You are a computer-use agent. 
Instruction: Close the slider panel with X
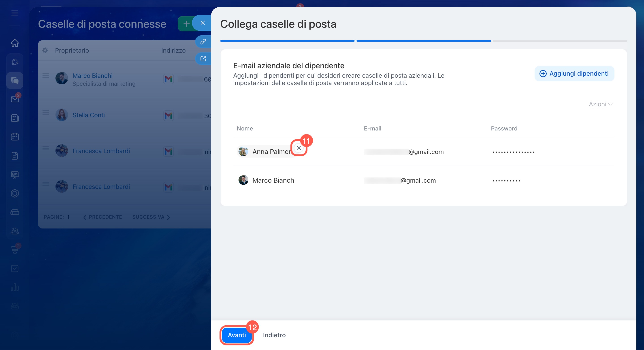click(203, 23)
